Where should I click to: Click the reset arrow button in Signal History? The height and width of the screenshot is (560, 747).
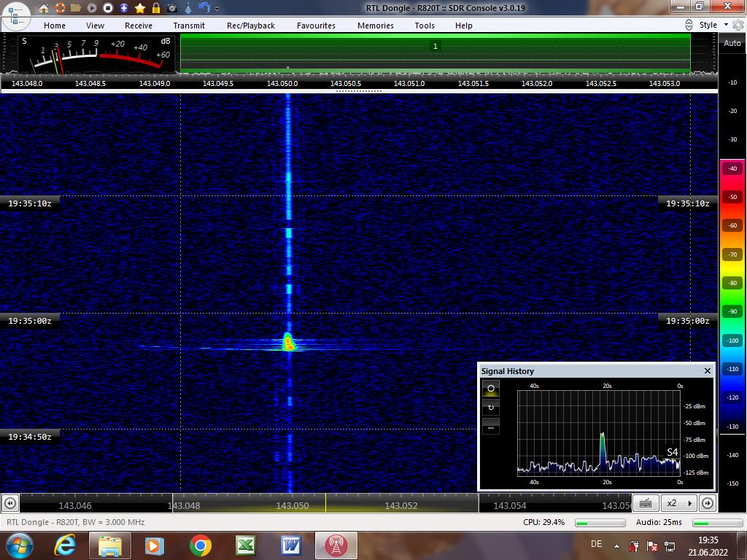point(491,407)
